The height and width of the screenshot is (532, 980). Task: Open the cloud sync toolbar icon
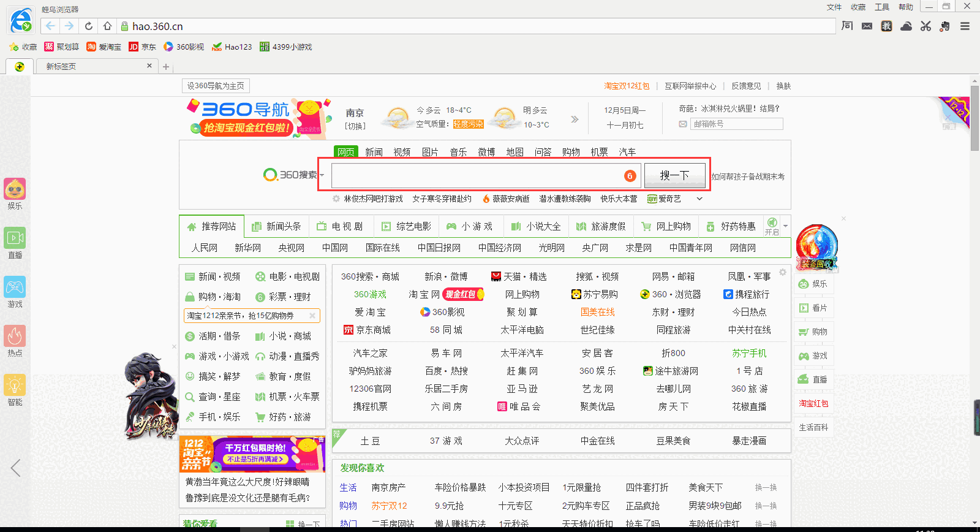(x=907, y=26)
